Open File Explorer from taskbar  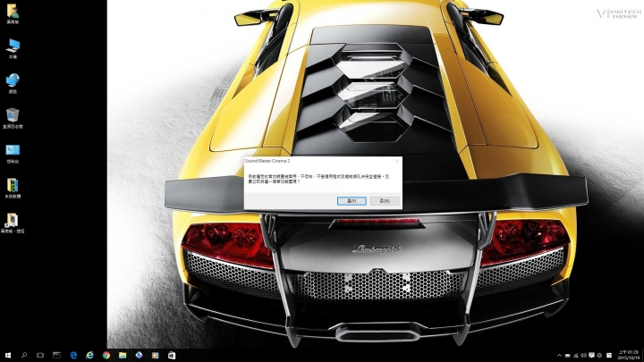123,355
